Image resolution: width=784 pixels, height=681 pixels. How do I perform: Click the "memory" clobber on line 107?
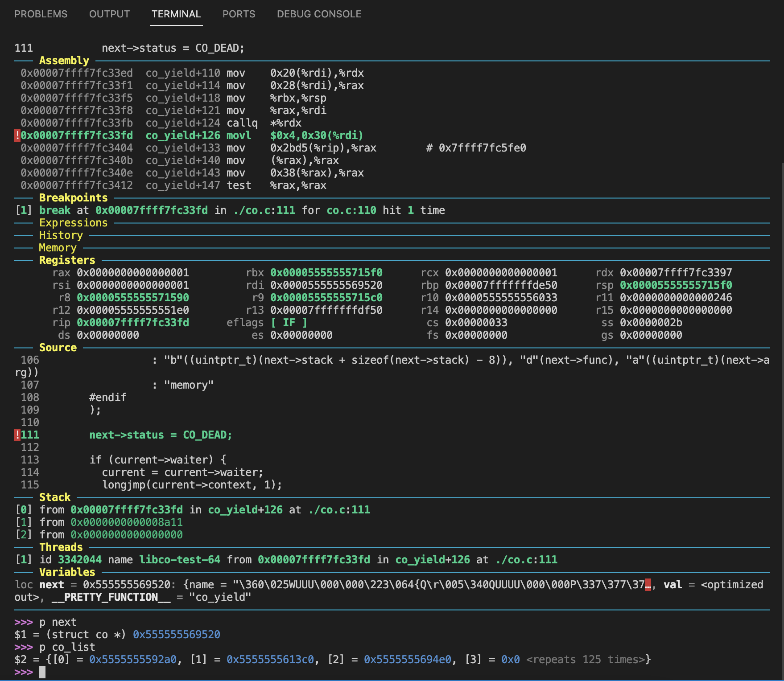(189, 385)
